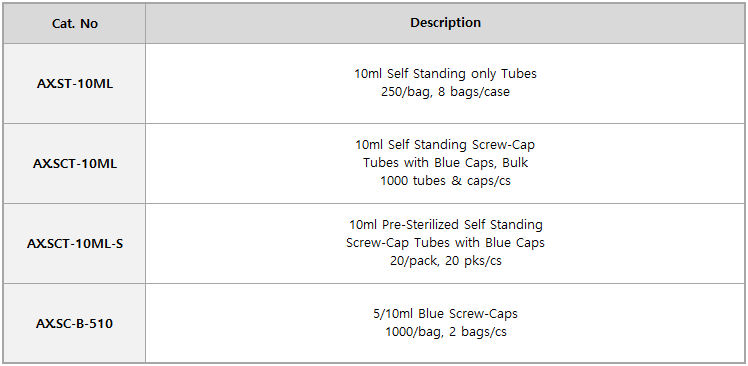Select catalog number AX.ST-10ML
This screenshot has height=366, width=748.
click(x=75, y=84)
